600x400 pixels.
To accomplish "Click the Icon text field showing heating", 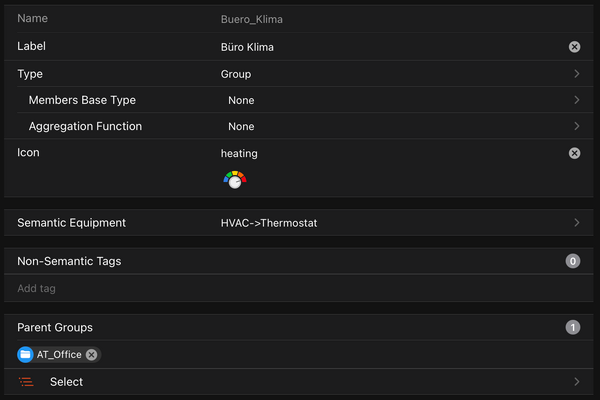I will (x=380, y=153).
